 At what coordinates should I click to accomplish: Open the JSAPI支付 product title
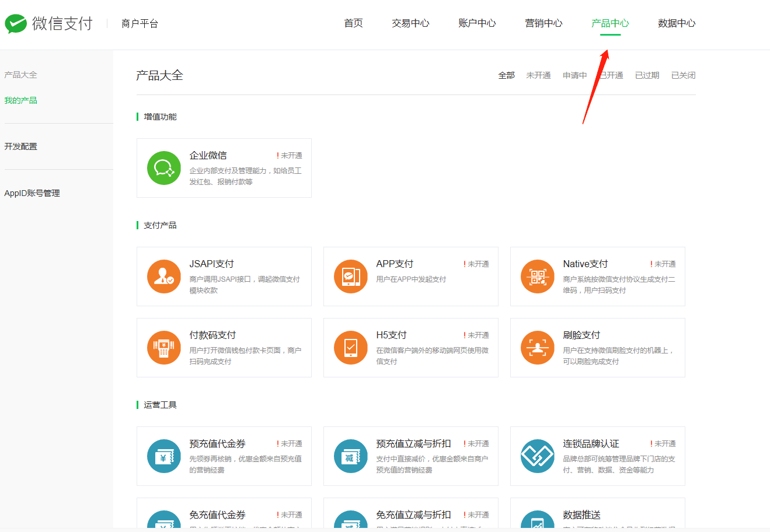211,264
